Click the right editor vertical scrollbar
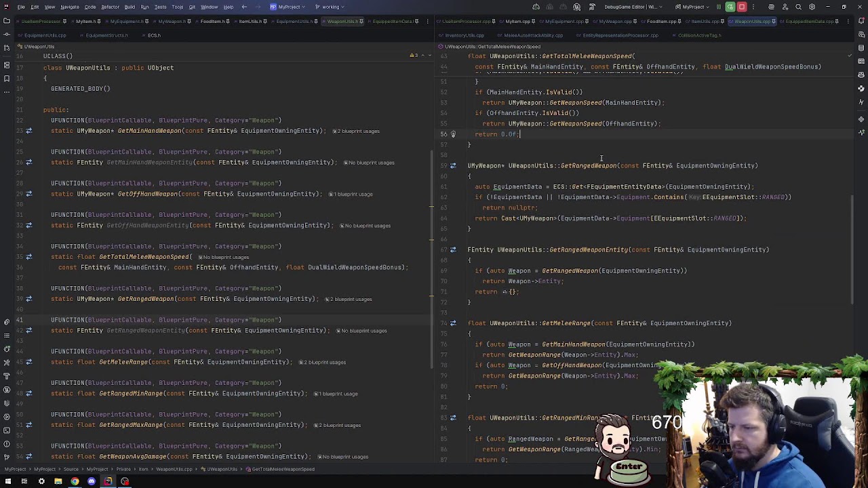Screen dimensions: 868x488 click(x=852, y=249)
